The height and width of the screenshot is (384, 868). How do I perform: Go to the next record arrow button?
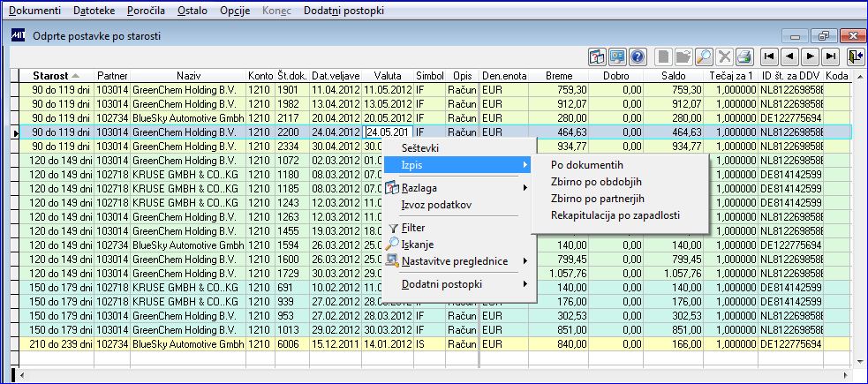pos(810,56)
